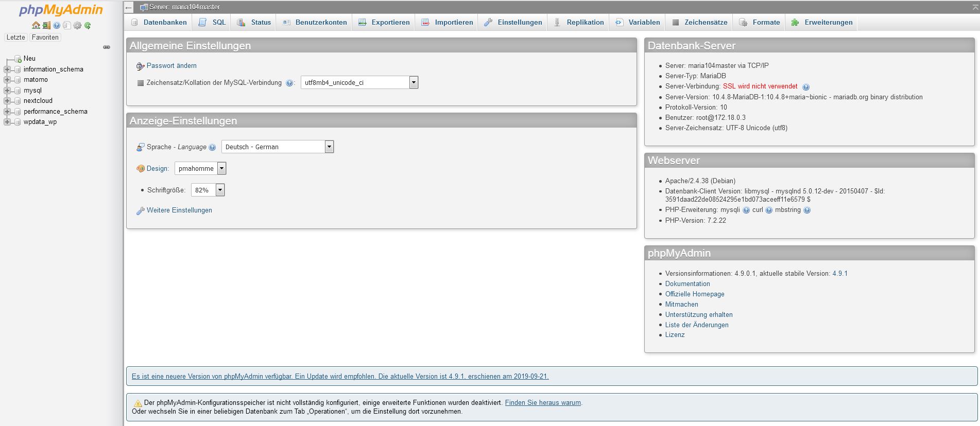980x426 pixels.
Task: Expand the information_schema database node
Action: pyautogui.click(x=7, y=69)
